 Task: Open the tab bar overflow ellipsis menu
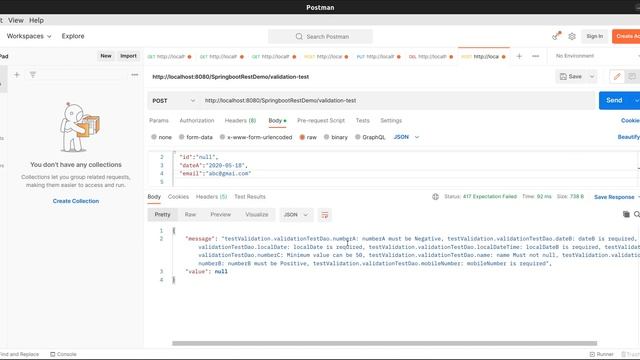tap(536, 56)
